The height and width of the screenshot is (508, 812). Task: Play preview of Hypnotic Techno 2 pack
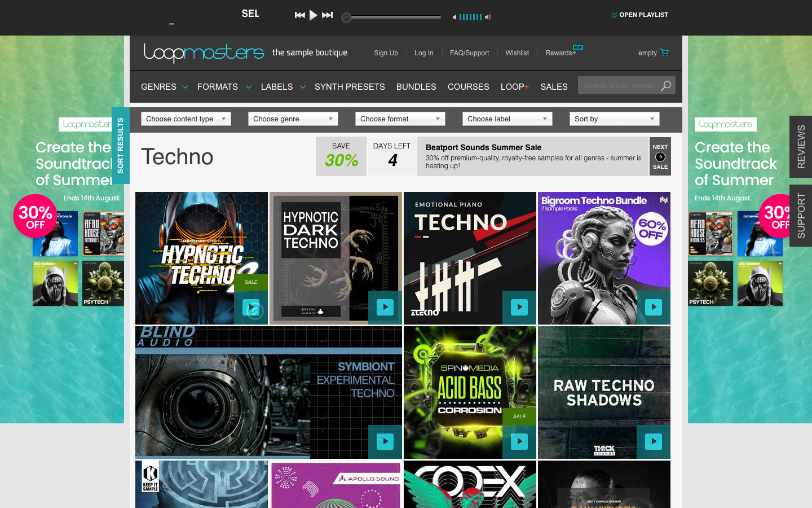point(251,307)
